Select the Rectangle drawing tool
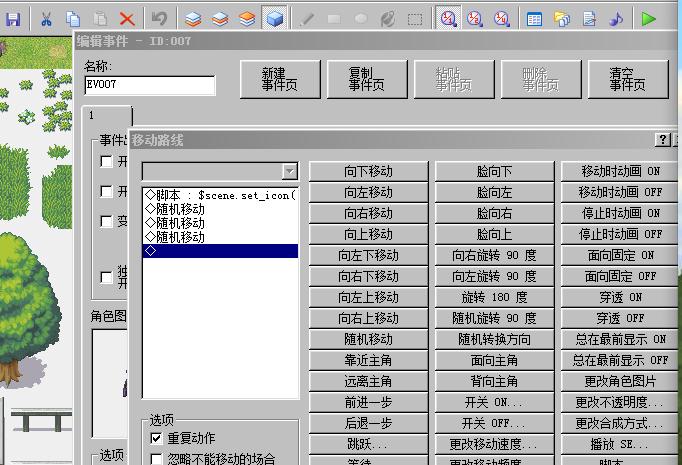Screen dimensions: 682x465 [x=334, y=19]
